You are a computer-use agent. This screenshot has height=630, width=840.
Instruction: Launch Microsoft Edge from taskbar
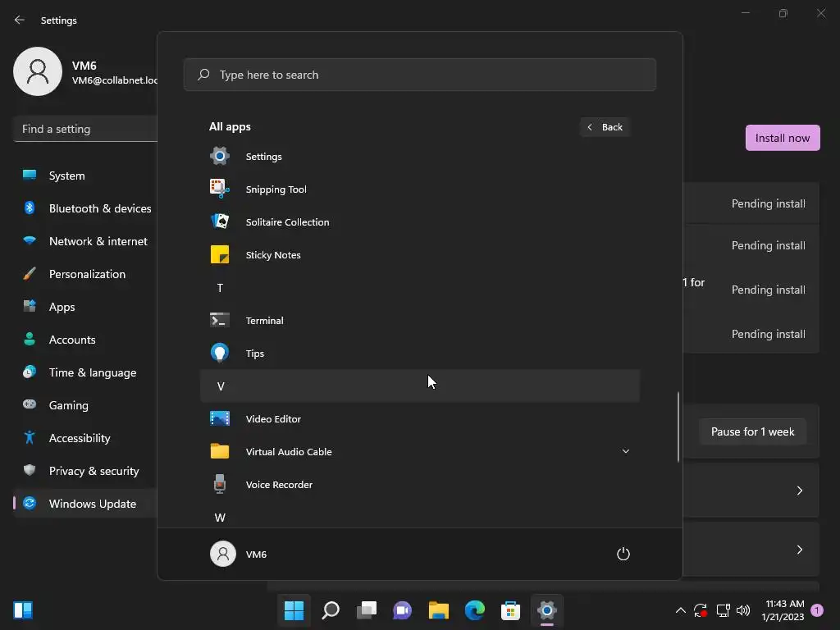click(x=475, y=610)
